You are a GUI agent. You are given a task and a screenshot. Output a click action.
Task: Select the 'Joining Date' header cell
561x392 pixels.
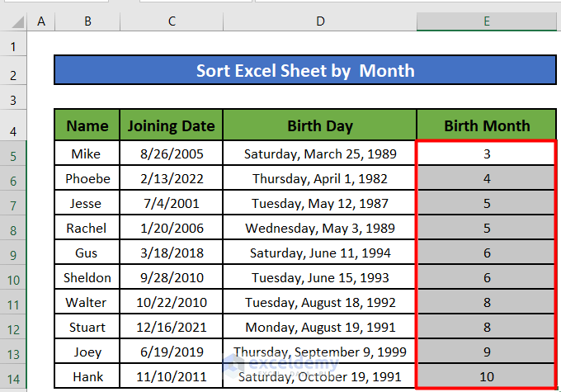tap(172, 126)
